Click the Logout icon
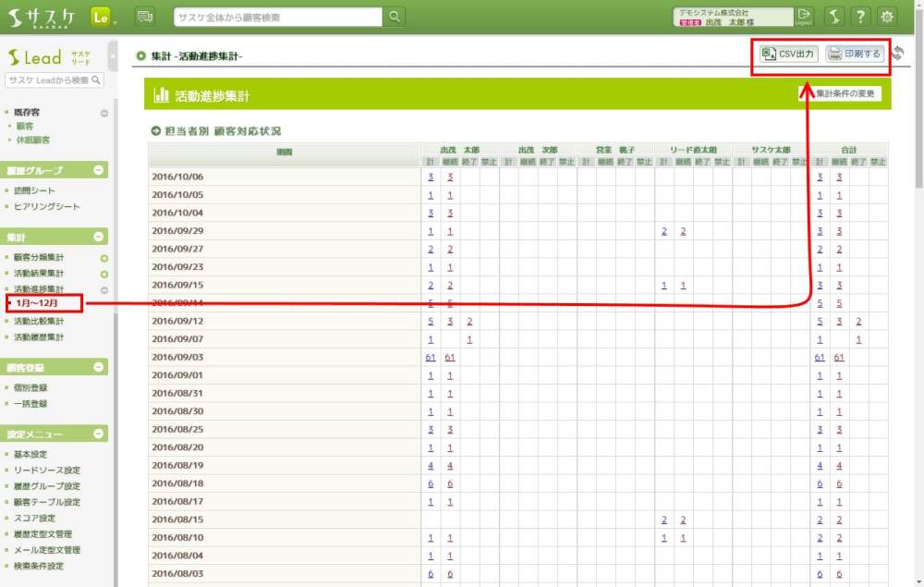Viewport: 924px width, 587px height. pyautogui.click(x=804, y=17)
